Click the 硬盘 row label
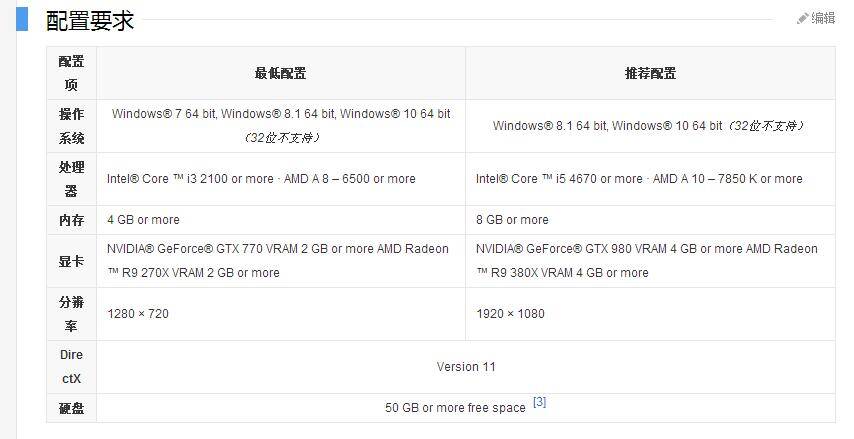This screenshot has height=439, width=854. [71, 408]
